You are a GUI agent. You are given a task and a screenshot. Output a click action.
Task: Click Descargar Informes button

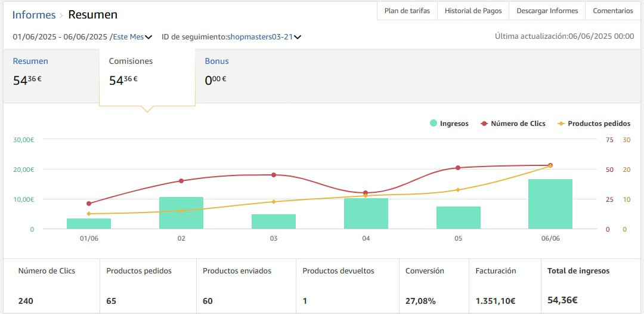547,11
